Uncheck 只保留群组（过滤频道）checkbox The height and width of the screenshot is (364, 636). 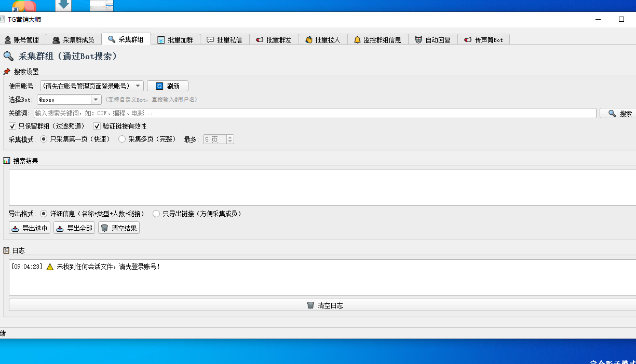click(x=12, y=126)
